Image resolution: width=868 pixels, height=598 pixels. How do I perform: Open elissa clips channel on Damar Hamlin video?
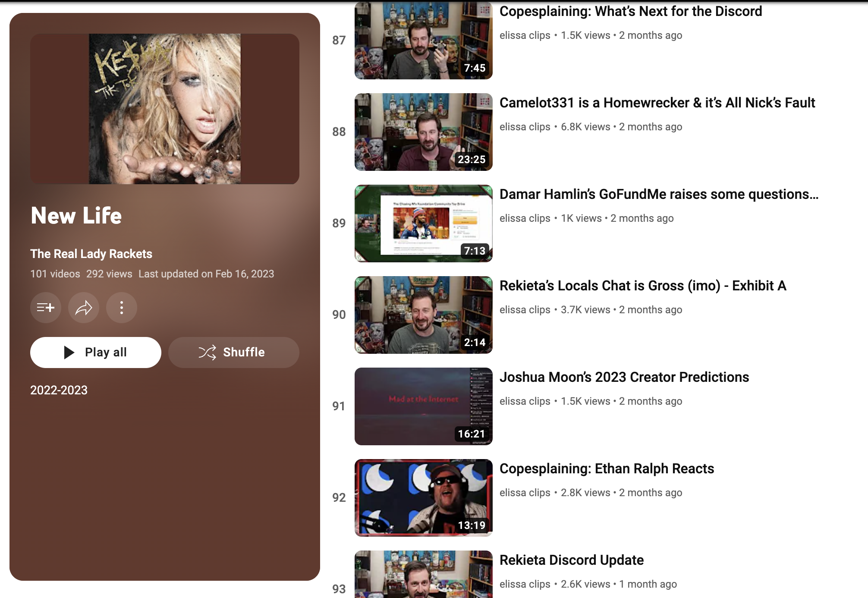point(525,218)
